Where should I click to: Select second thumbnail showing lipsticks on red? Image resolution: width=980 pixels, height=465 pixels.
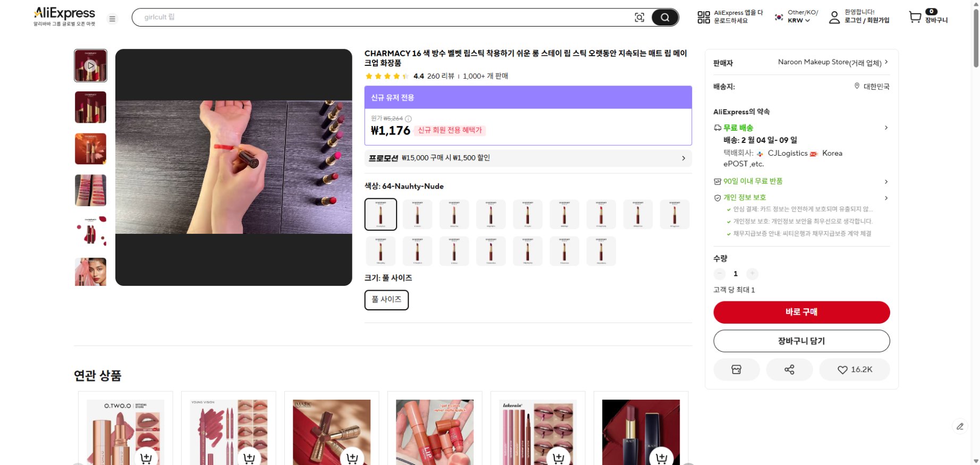pyautogui.click(x=90, y=107)
